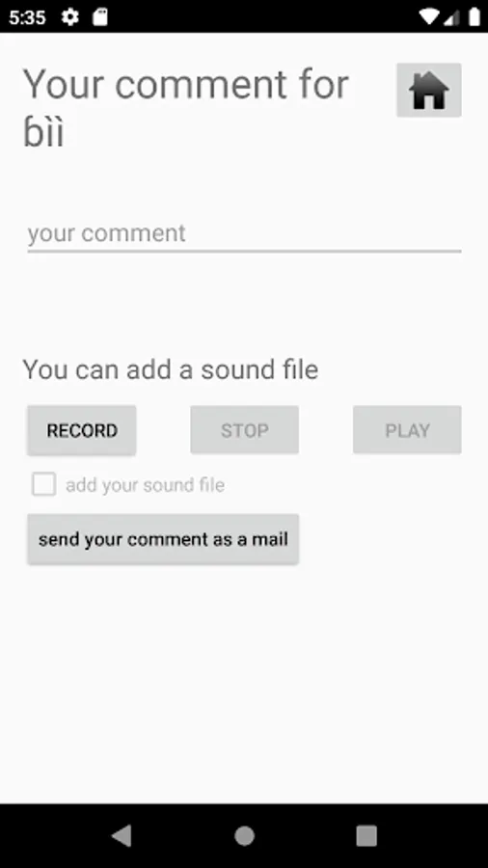Tap the Android home circle button
Viewport: 488px width, 868px height.
point(244,835)
